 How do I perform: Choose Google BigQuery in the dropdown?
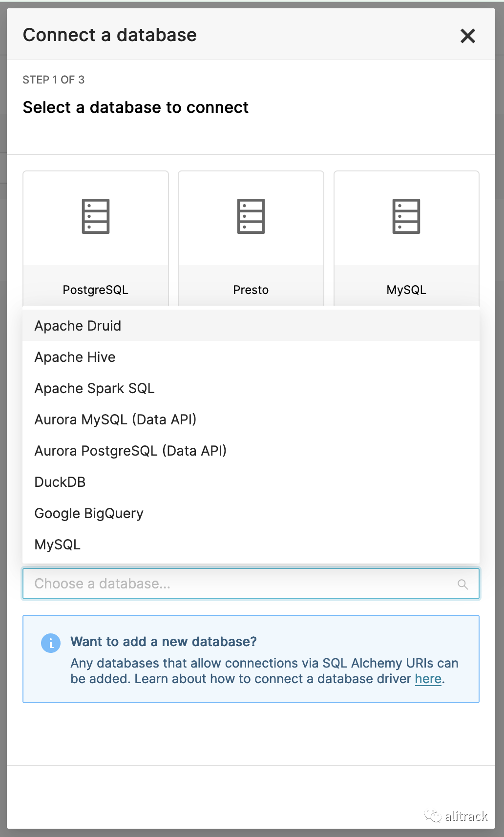(x=89, y=513)
